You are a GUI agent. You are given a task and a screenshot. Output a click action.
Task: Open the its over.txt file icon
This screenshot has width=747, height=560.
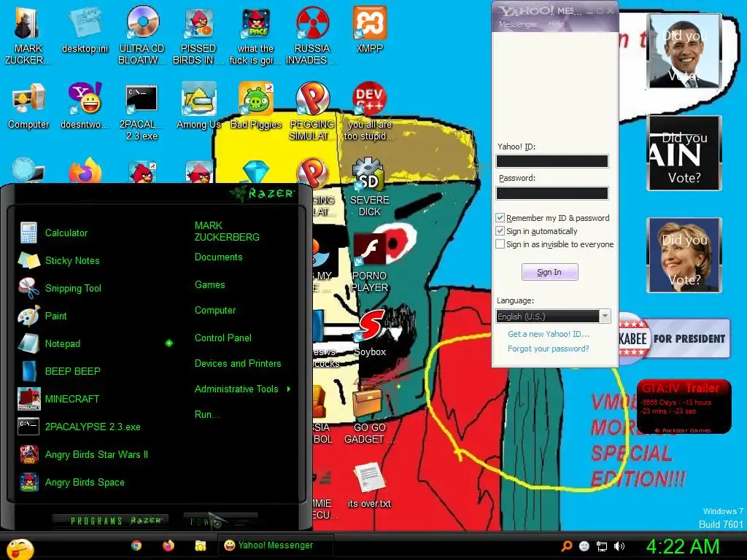click(370, 485)
